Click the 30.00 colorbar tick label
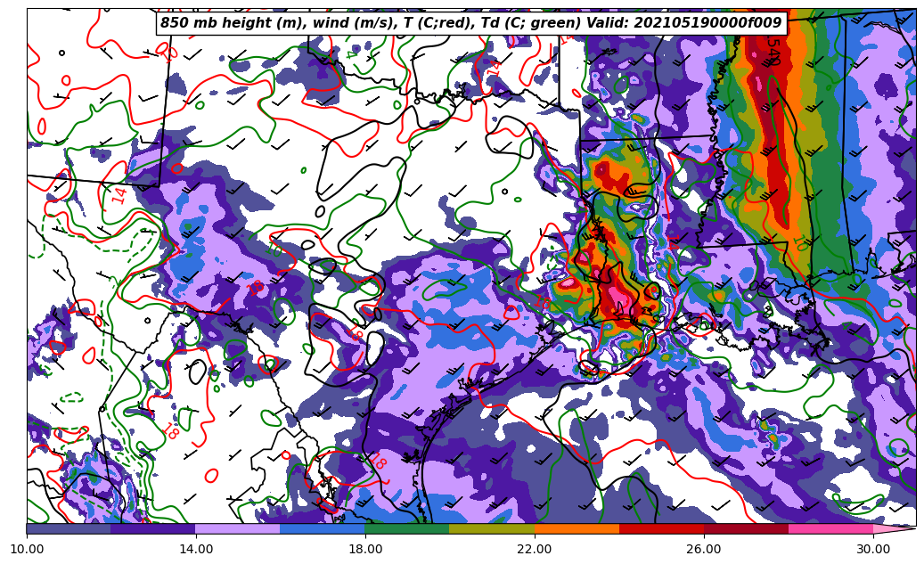The image size is (924, 564). (x=873, y=549)
